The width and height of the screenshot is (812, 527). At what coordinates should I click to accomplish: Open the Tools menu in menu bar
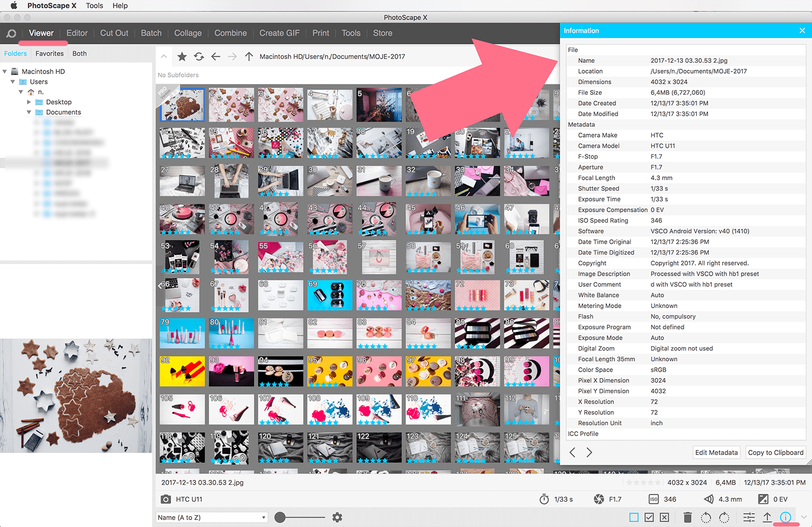pos(94,5)
